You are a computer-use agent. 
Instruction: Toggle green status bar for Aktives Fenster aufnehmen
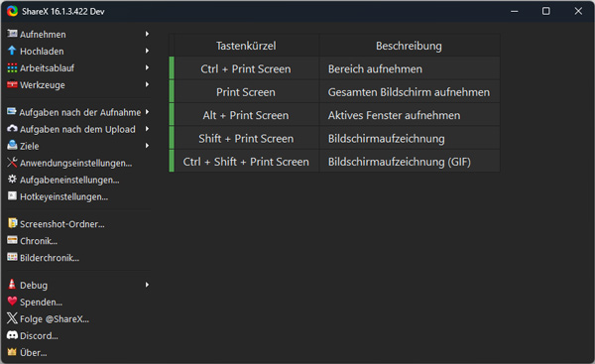click(x=172, y=114)
